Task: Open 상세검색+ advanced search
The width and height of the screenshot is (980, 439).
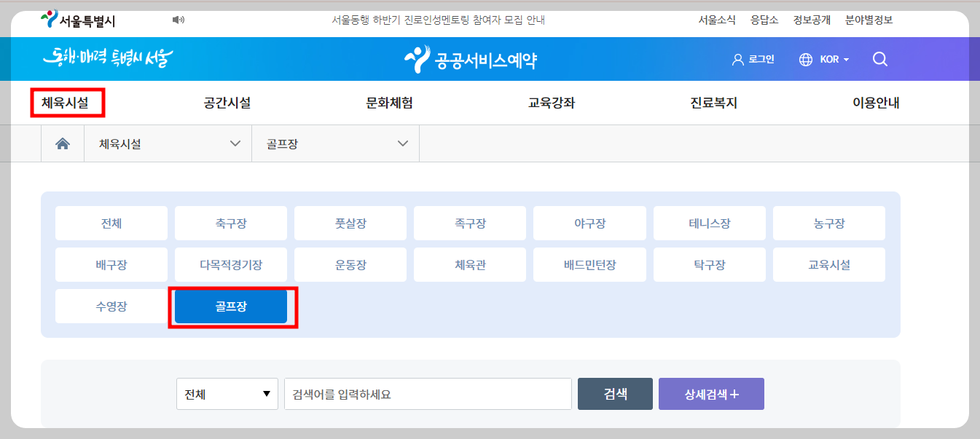Action: pyautogui.click(x=711, y=393)
